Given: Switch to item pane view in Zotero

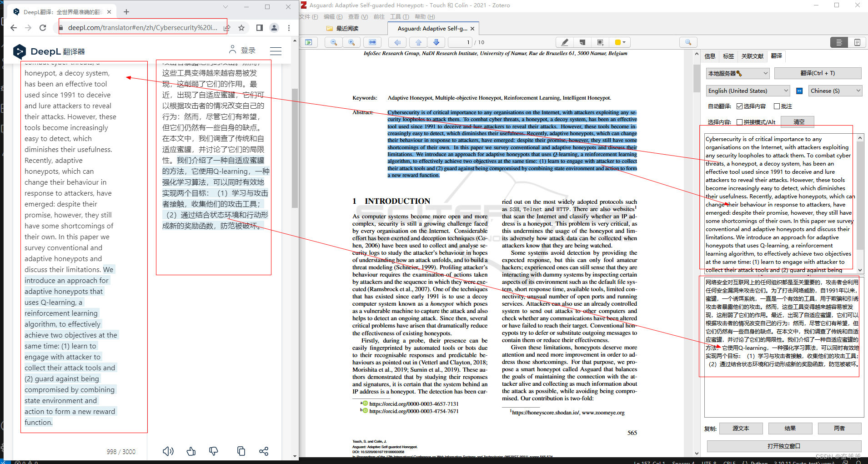Looking at the screenshot, I should coord(839,42).
